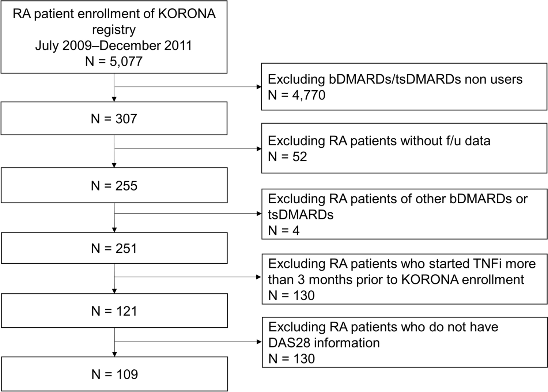Select the final "N = 109" box

pos(114,374)
